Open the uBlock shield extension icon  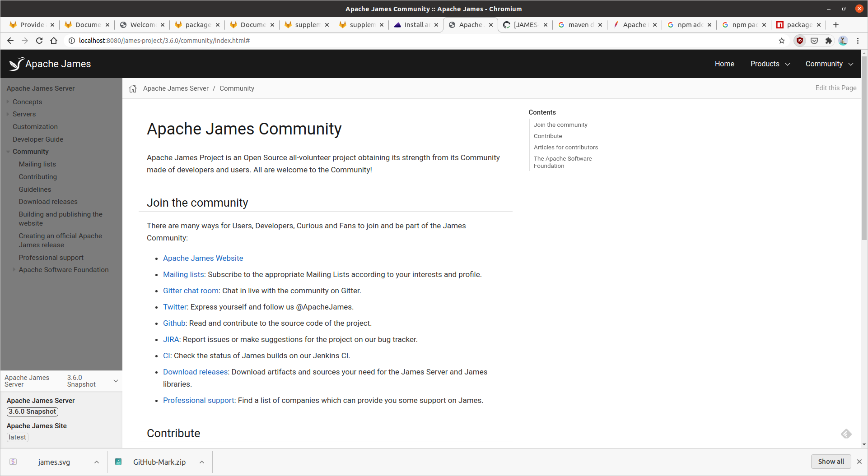tap(800, 41)
